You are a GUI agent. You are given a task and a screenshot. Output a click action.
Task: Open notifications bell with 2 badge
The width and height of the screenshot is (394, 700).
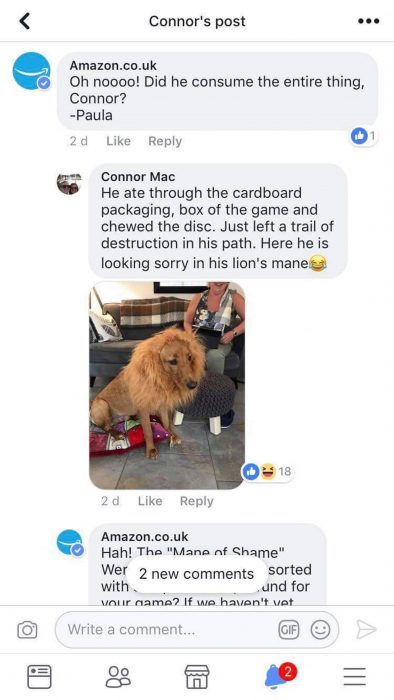279,675
